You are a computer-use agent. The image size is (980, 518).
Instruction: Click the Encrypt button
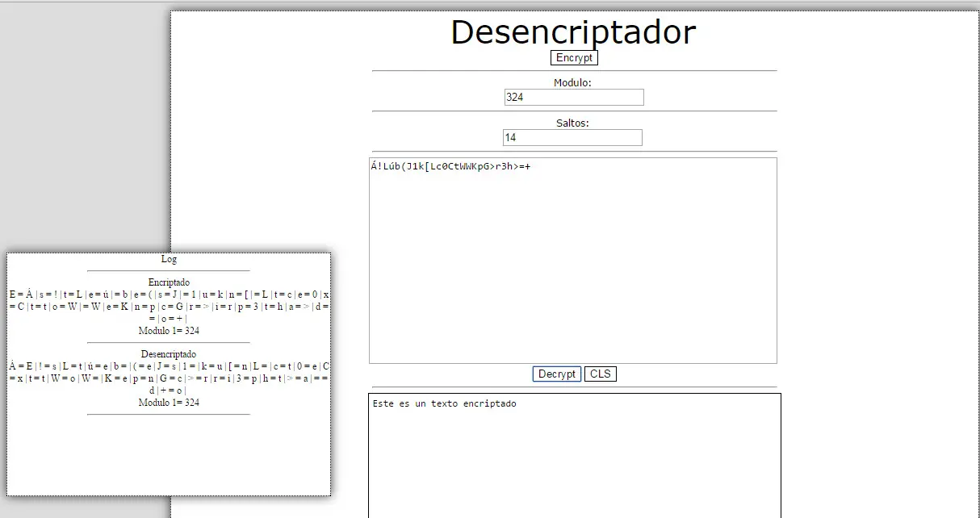[574, 57]
